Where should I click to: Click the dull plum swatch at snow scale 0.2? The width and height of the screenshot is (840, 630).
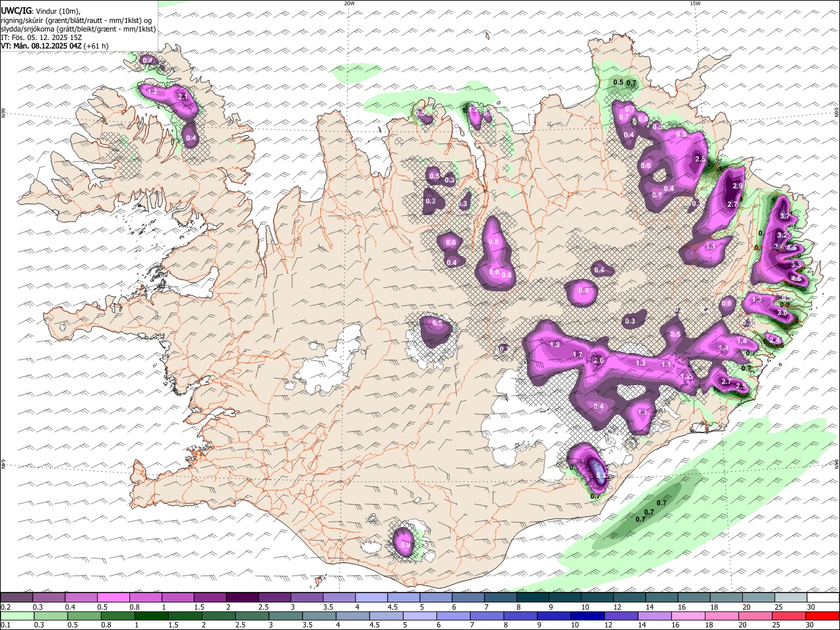click(x=17, y=598)
